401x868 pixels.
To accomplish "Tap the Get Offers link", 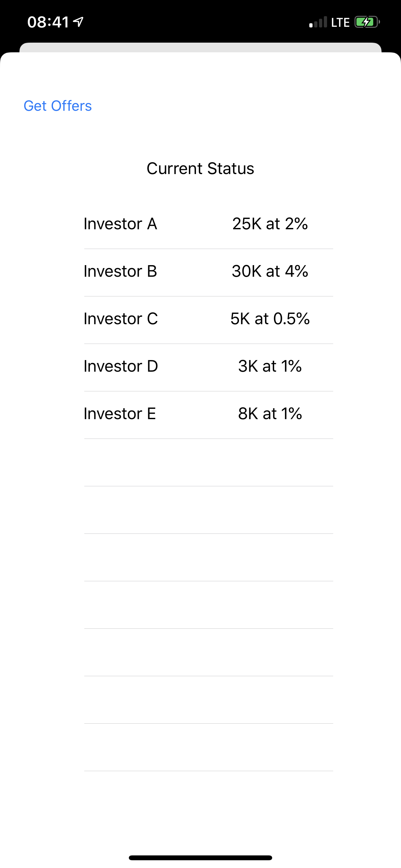I will 57,106.
